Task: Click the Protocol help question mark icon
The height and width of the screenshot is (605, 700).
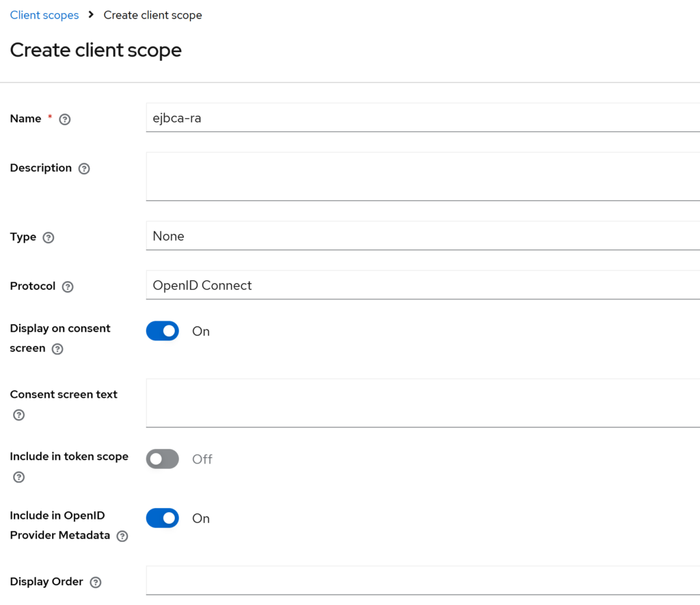Action: (68, 287)
